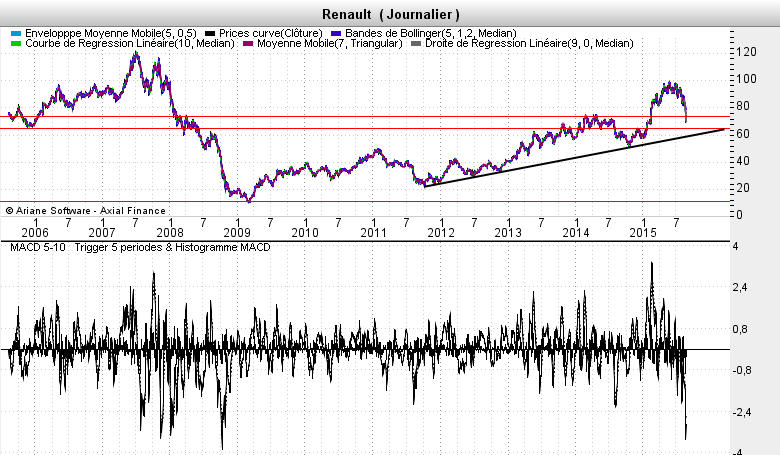The width and height of the screenshot is (780, 455).
Task: Click the black ascending trendline from 2012
Action: 575,158
